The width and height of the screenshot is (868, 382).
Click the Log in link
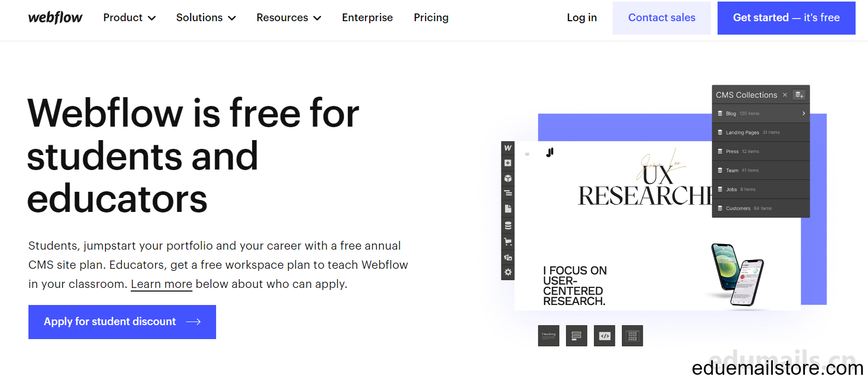[582, 18]
